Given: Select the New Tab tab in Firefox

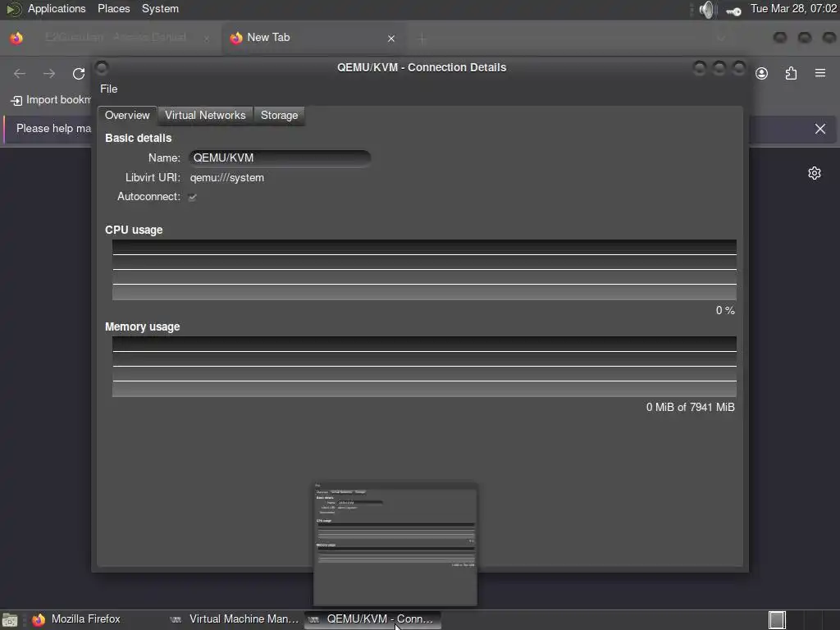Looking at the screenshot, I should click(313, 38).
